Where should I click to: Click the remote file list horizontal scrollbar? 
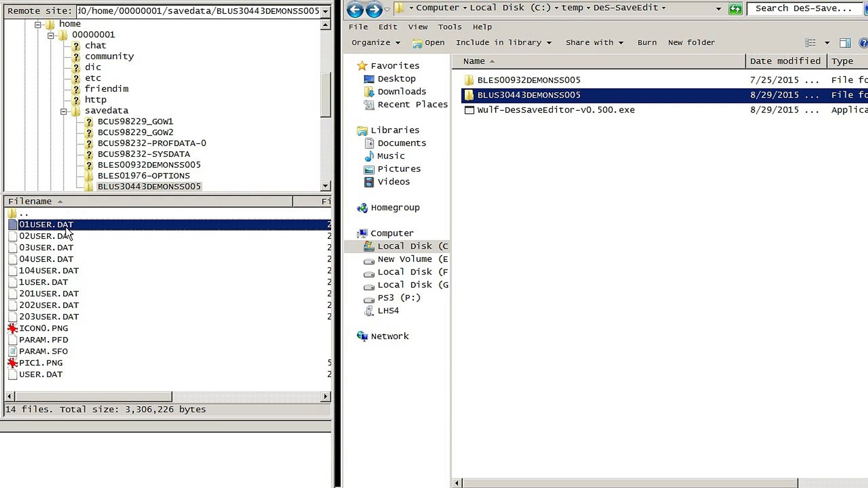tap(94, 397)
